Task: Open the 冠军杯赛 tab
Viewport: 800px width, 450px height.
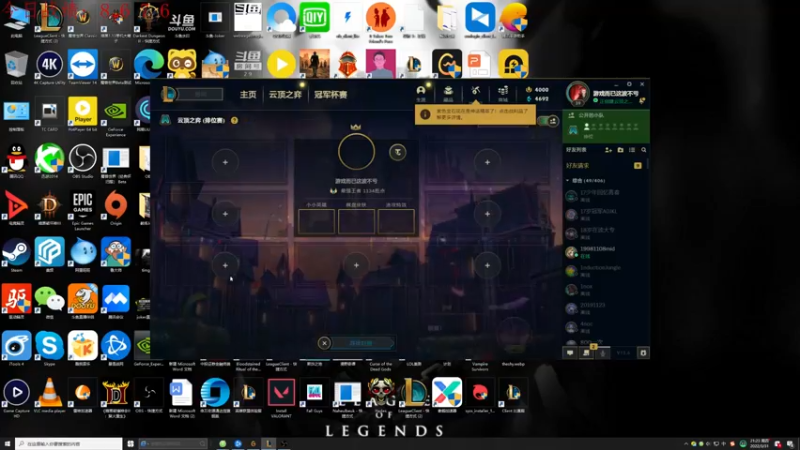Action: click(331, 94)
